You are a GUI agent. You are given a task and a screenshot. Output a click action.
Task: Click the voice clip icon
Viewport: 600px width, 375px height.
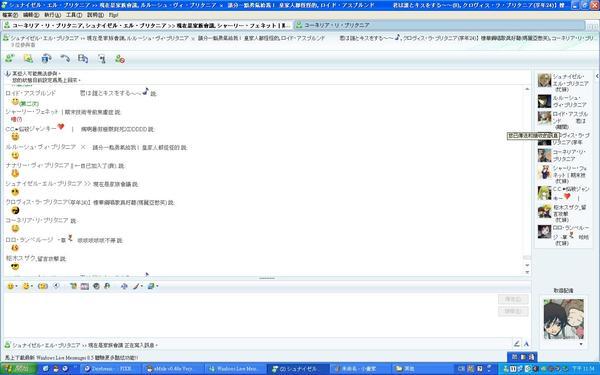(x=56, y=286)
